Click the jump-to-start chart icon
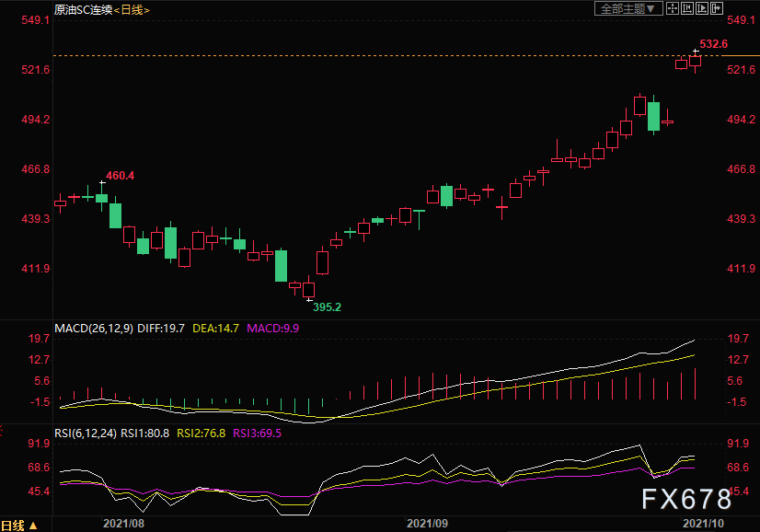Viewport: 760px width, 532px height. coord(686,8)
